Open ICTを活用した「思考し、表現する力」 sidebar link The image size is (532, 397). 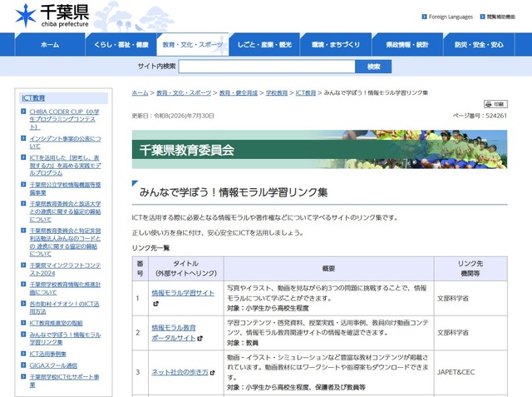pyautogui.click(x=65, y=166)
